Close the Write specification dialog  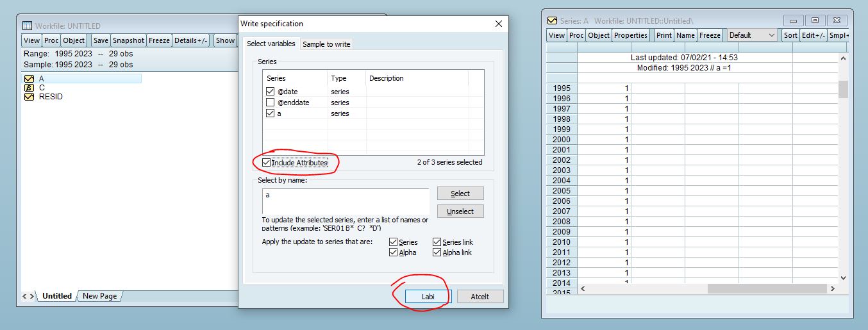(499, 24)
